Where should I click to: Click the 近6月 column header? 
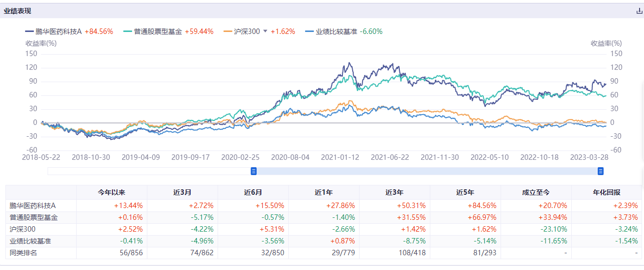pos(253,192)
